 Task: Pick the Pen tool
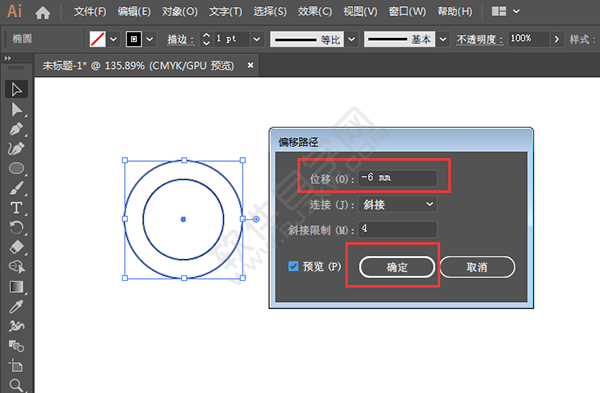click(16, 129)
